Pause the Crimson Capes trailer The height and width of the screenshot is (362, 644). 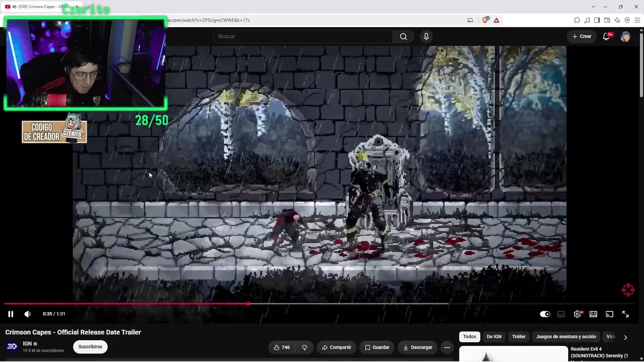[x=11, y=314]
